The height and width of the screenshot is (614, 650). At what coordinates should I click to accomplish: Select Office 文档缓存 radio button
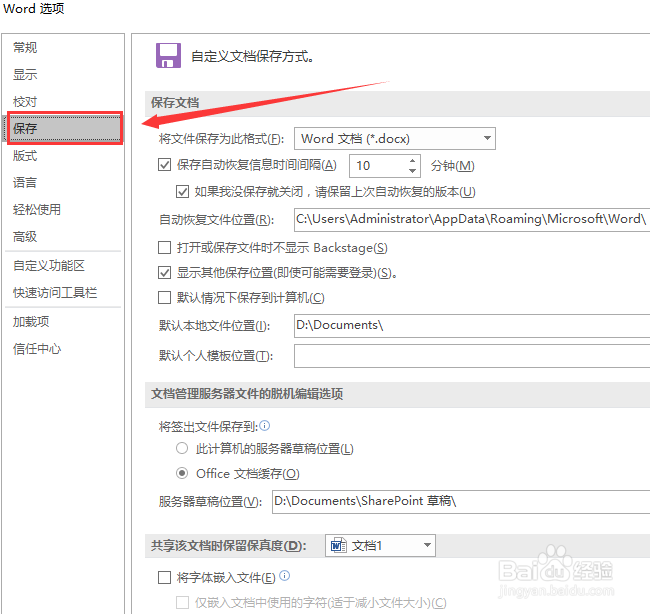tap(182, 473)
